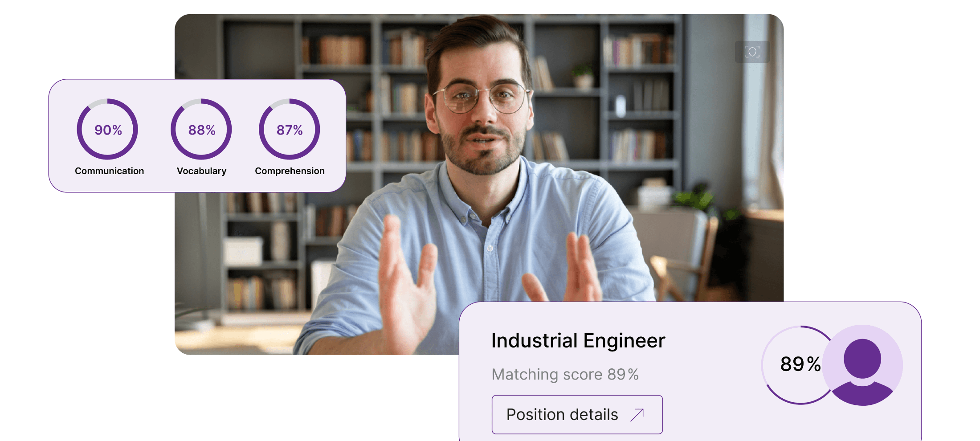
Task: Select the Industrial Engineer job title
Action: (x=578, y=341)
